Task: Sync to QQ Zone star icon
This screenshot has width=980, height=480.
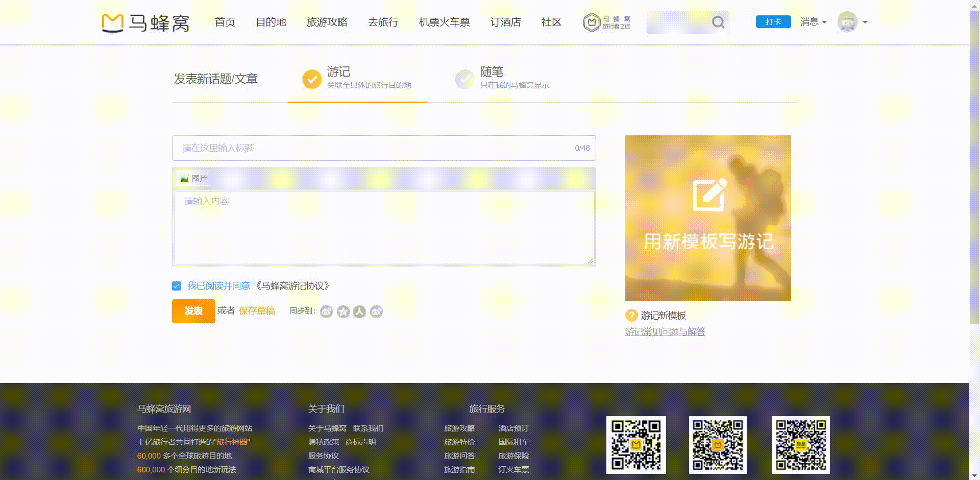Action: (x=343, y=311)
